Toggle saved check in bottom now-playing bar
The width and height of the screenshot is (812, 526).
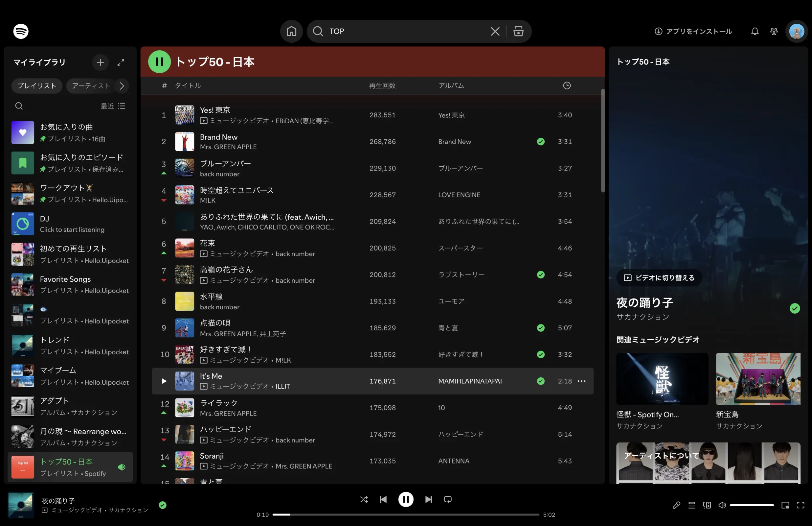click(x=162, y=505)
